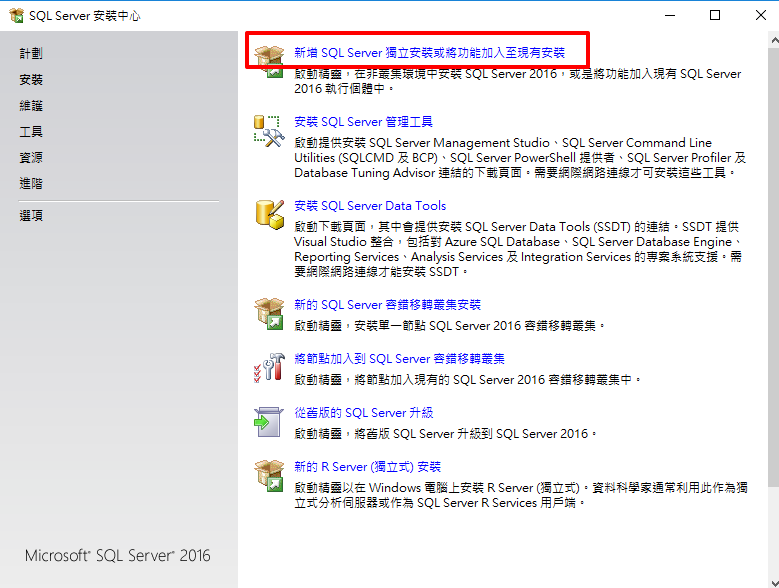The height and width of the screenshot is (588, 779).
Task: Click the box icon beside 新增 SQL Server 獨立安裝
Action: pos(269,62)
